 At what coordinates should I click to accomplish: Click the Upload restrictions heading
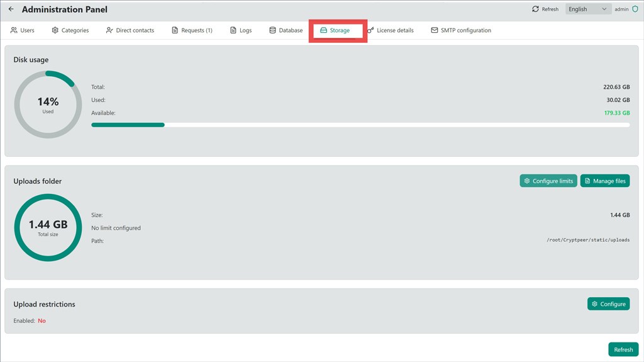click(45, 304)
